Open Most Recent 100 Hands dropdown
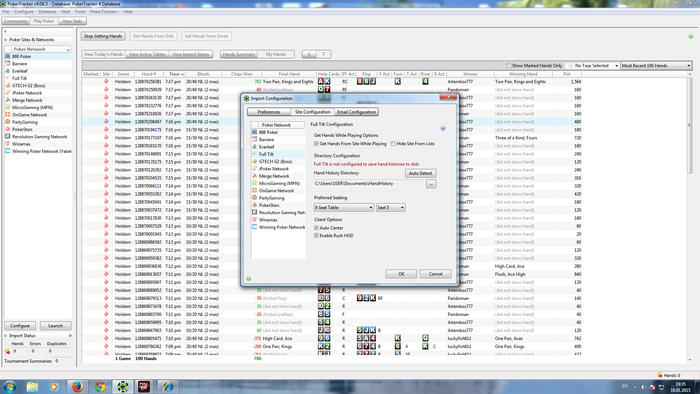Screen dimensions: 700x394 point(656,66)
